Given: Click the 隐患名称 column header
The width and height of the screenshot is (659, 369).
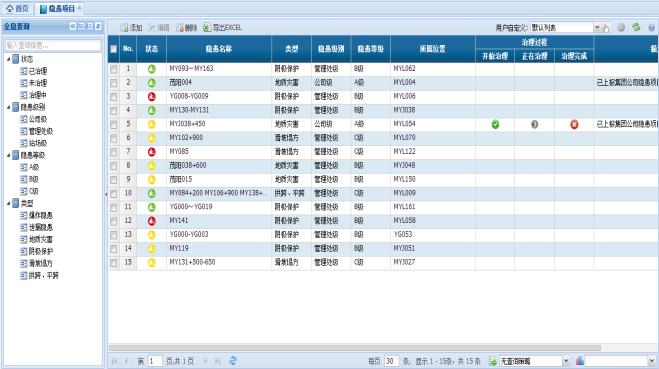Looking at the screenshot, I should click(x=219, y=49).
